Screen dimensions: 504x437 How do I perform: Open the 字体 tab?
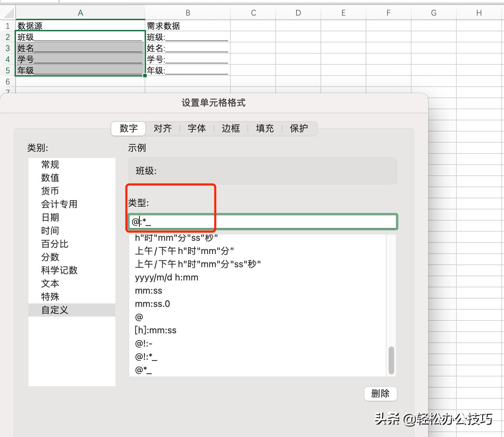pos(196,128)
